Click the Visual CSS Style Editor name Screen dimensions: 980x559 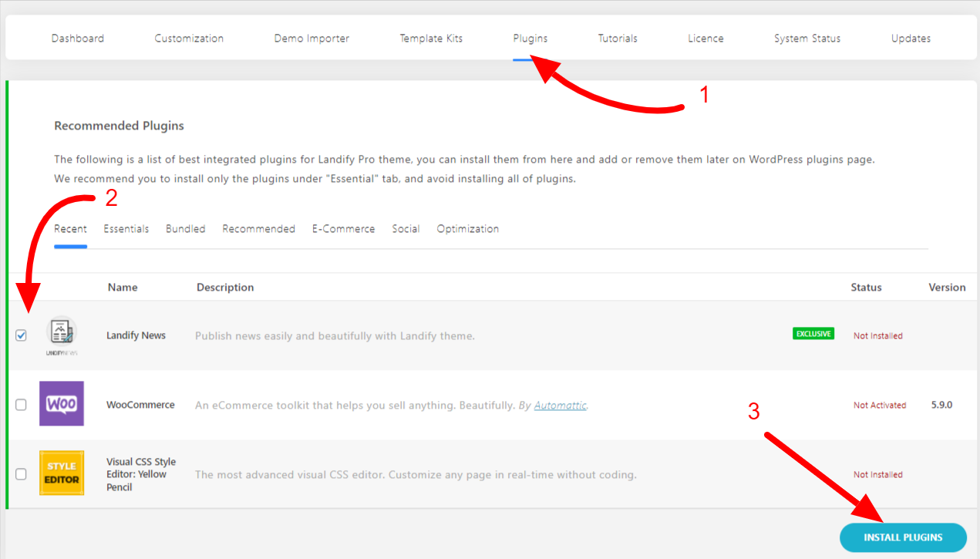point(141,474)
